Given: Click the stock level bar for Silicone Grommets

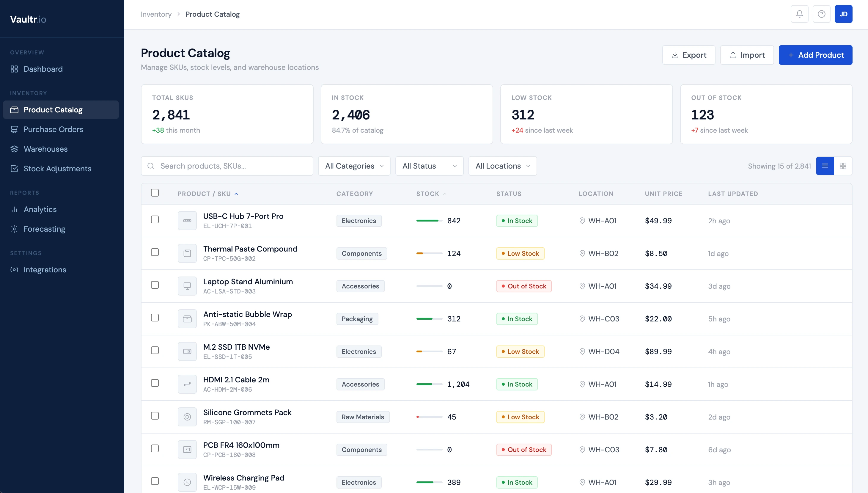Looking at the screenshot, I should [429, 417].
